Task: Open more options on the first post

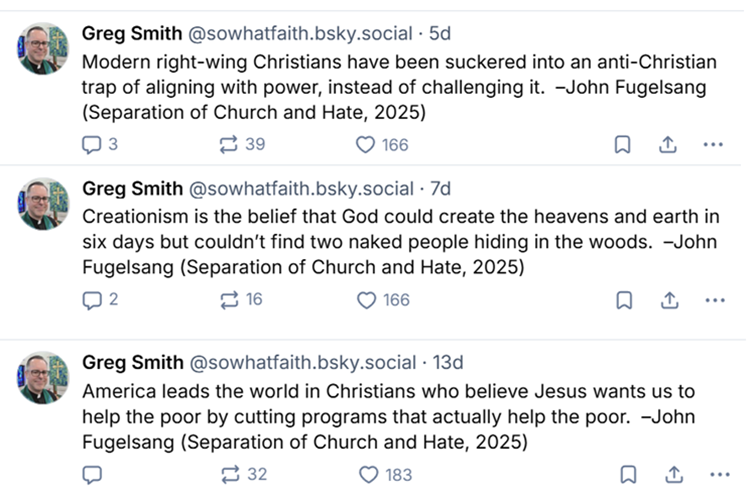Action: click(712, 144)
